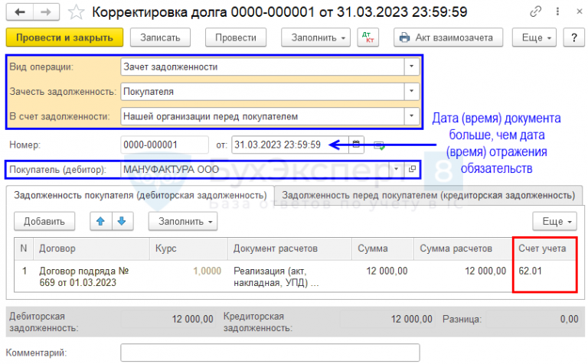Image resolution: width=588 pixels, height=364 pixels.
Task: Click the Курс column header
Action: [188, 249]
